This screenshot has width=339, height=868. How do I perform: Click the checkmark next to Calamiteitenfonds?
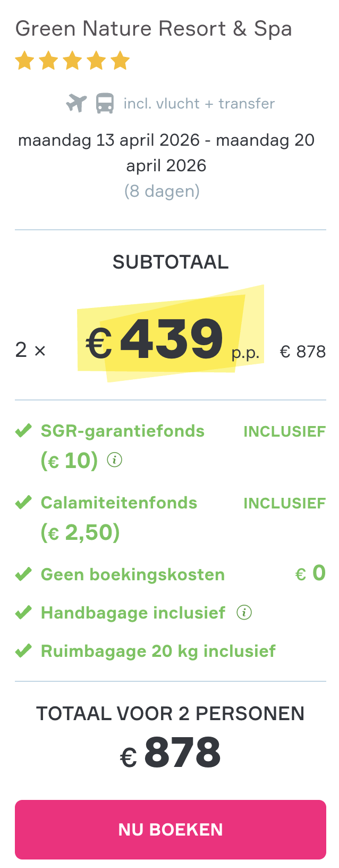click(23, 500)
